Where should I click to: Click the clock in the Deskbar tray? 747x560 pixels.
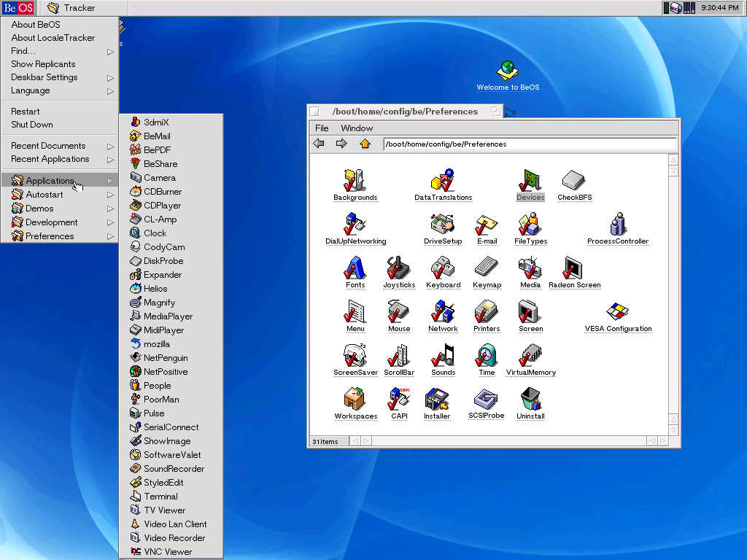click(719, 8)
